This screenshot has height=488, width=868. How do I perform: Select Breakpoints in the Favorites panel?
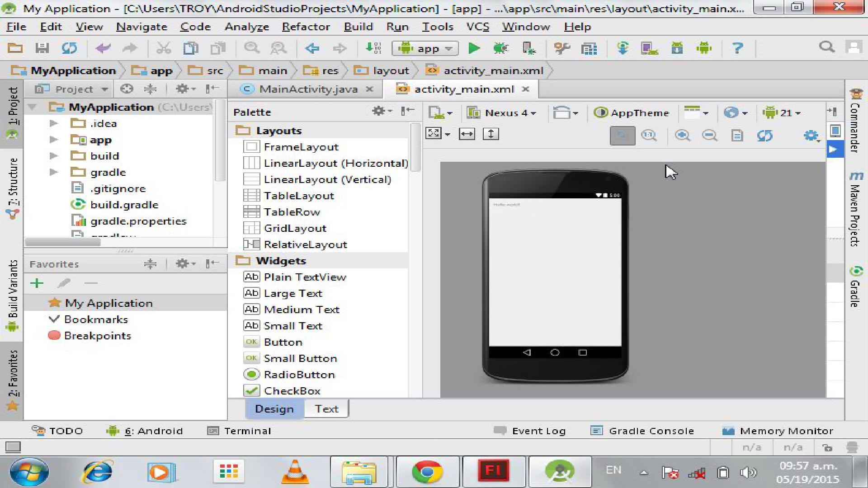(x=98, y=335)
